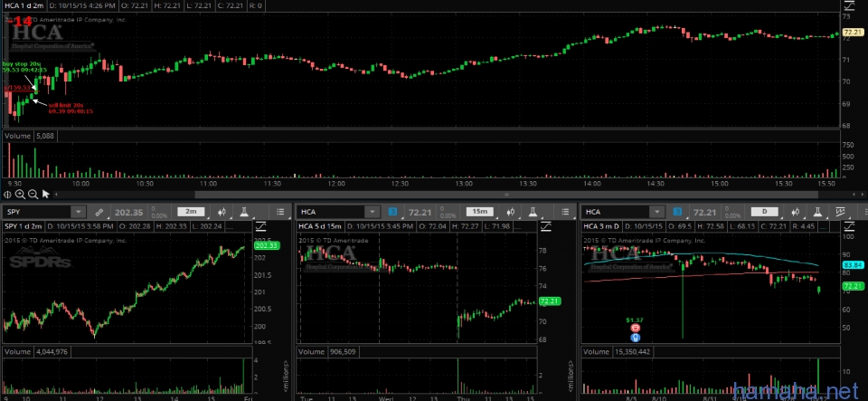This screenshot has width=868, height=401.
Task: Click the HCA symbol field in daily panel
Action: (616, 212)
